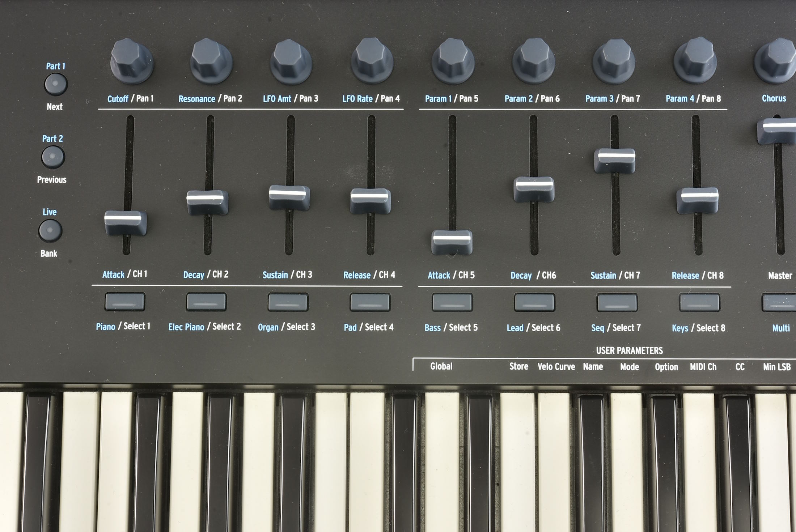Image resolution: width=796 pixels, height=532 pixels.
Task: Touch the LFO Rate / Pan 4 knob
Action: 372,61
